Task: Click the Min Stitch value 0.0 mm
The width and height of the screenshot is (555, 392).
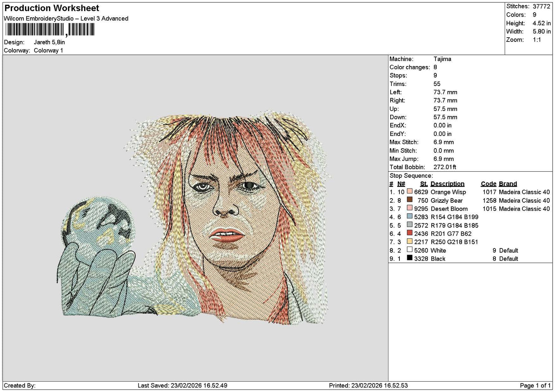Action: (x=444, y=151)
